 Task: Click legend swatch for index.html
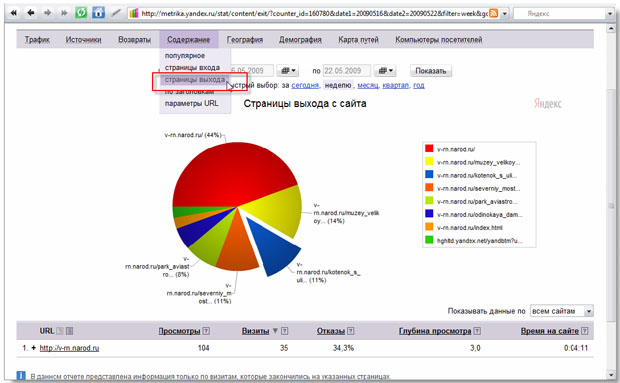(x=429, y=227)
